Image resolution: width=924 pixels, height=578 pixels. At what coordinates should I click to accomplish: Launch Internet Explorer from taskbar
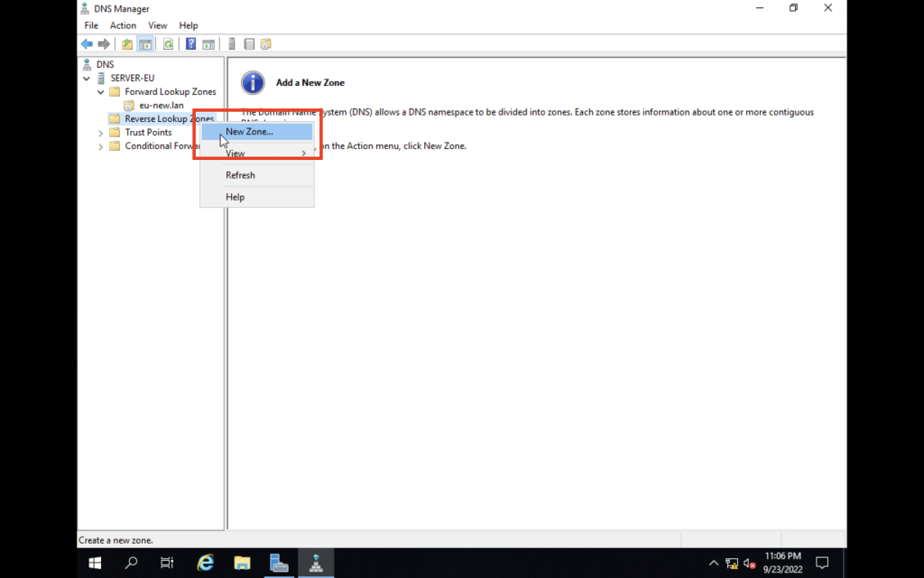205,564
